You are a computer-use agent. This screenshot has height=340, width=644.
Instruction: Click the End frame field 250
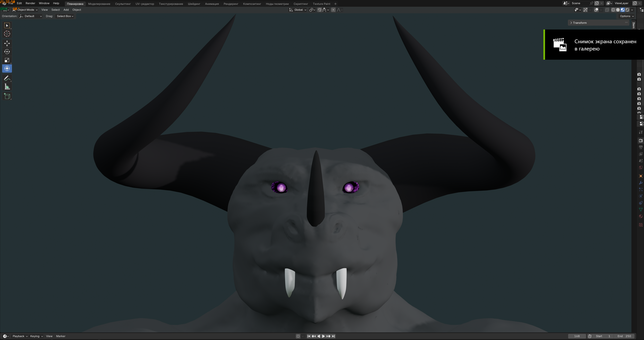click(624, 336)
